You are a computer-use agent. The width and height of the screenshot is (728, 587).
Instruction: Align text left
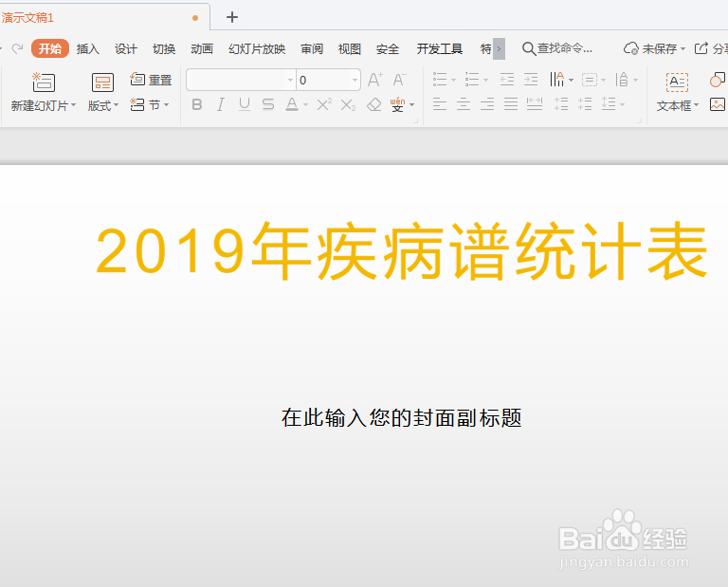point(440,104)
